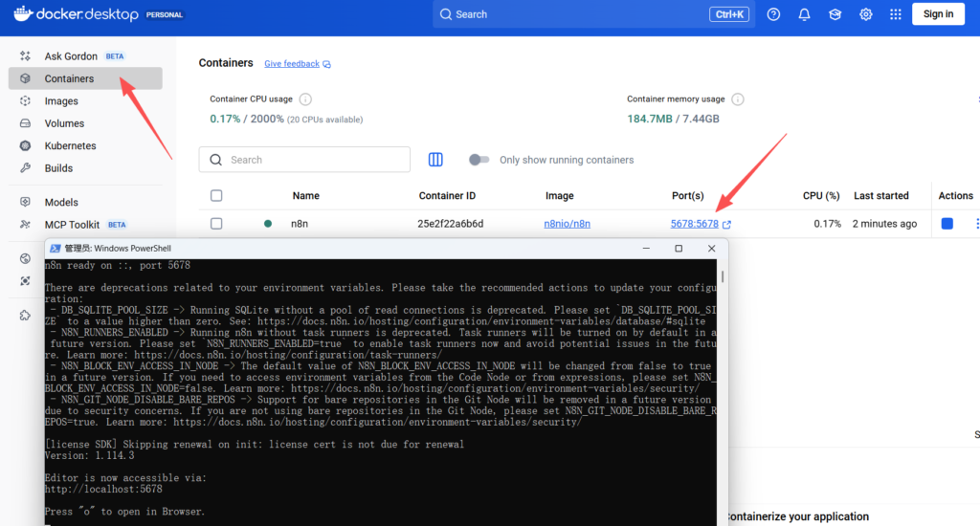This screenshot has height=526, width=980.
Task: Stop the n8n container with the square button
Action: click(947, 224)
